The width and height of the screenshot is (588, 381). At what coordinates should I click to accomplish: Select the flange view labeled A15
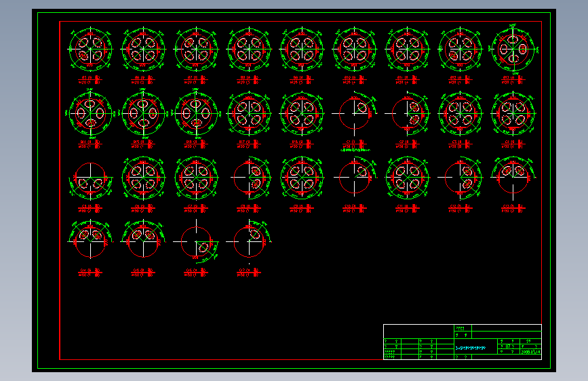[x=143, y=113]
